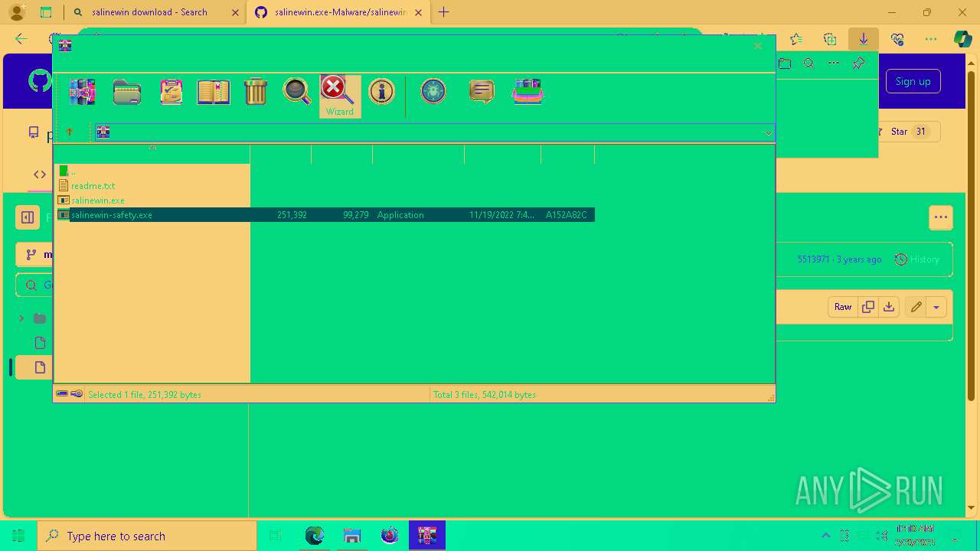Open the branch selector dropdown on GitHub

pyautogui.click(x=35, y=255)
